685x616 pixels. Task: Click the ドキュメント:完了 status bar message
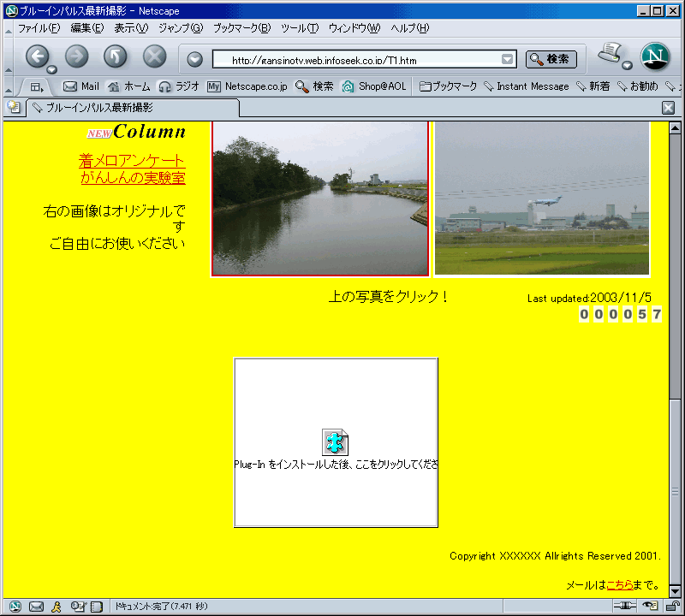point(161,607)
